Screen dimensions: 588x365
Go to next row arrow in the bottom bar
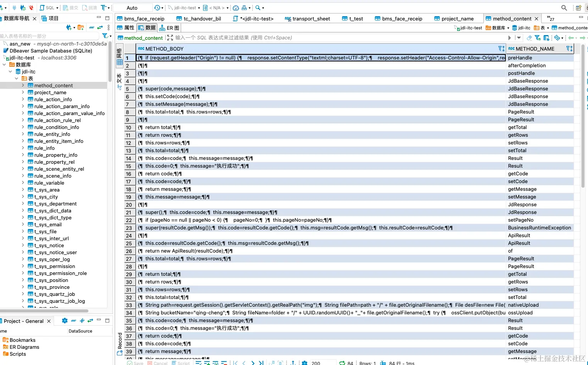253,363
